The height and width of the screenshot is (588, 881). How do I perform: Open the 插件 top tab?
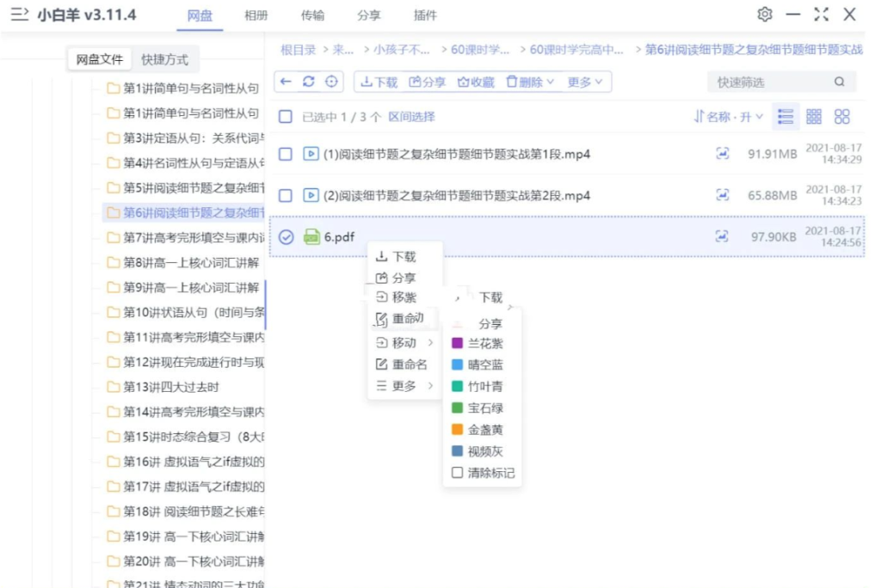coord(425,15)
